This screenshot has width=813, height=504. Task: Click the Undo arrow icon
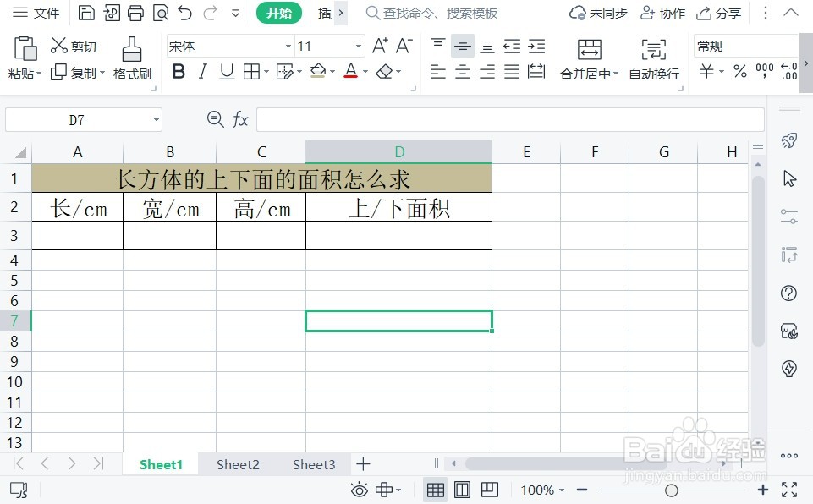(184, 13)
